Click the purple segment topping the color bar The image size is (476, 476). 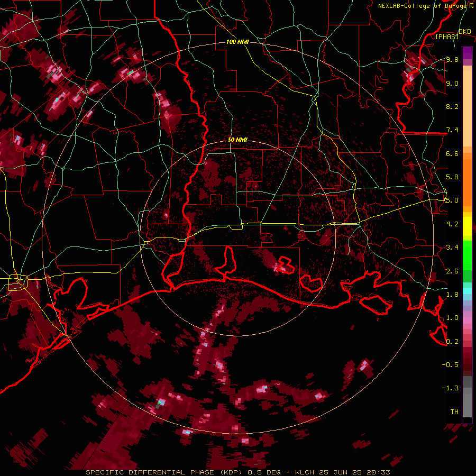[467, 53]
